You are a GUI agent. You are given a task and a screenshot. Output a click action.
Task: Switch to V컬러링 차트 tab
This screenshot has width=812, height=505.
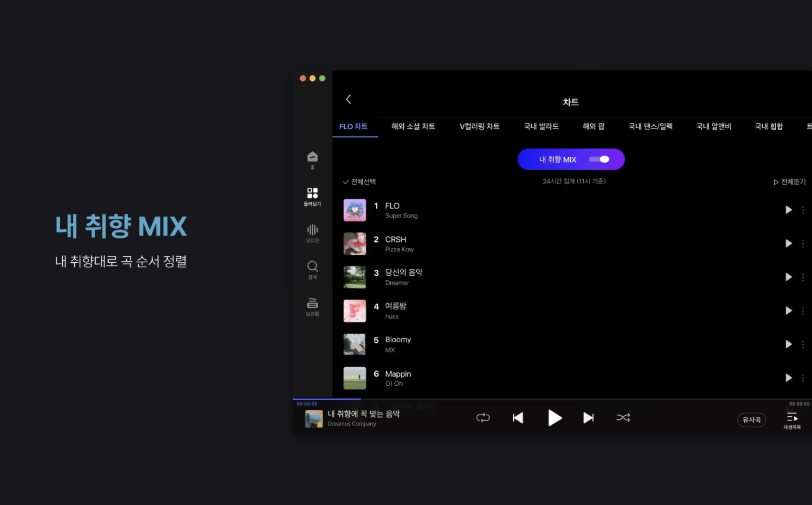479,126
